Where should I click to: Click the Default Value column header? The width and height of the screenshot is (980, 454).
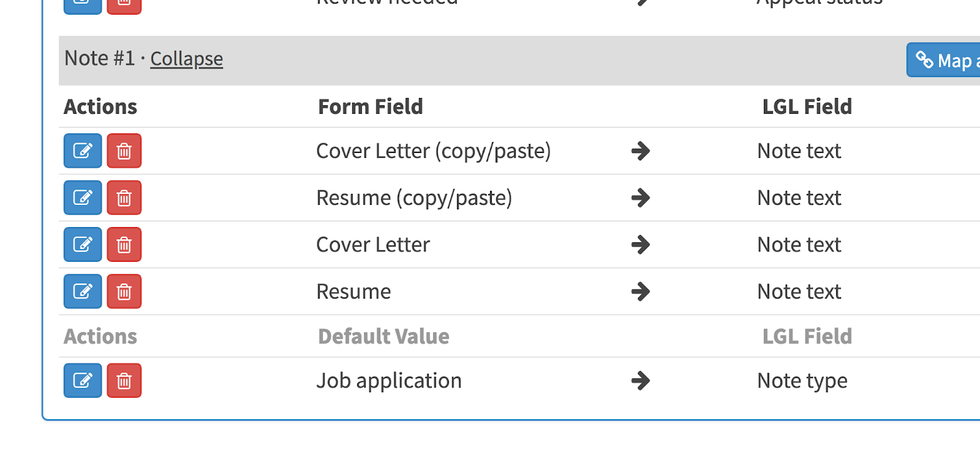coord(383,337)
